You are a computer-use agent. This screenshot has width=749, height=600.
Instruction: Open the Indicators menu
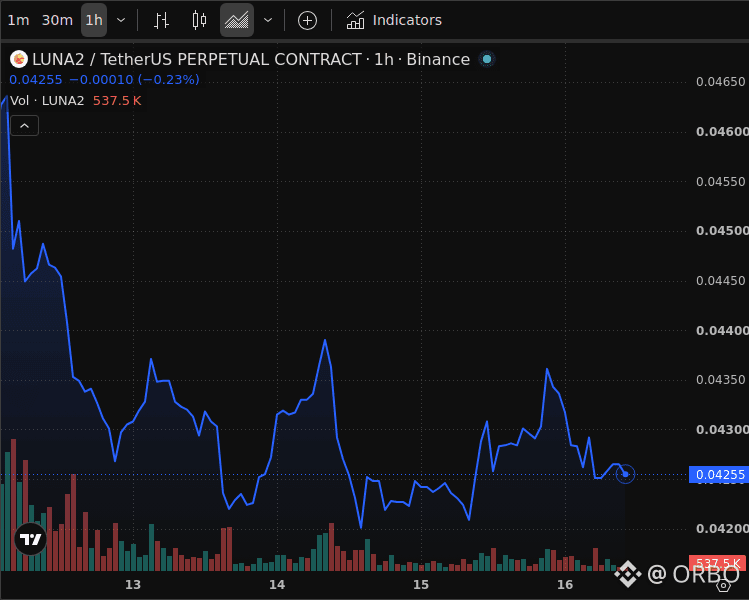tap(394, 21)
